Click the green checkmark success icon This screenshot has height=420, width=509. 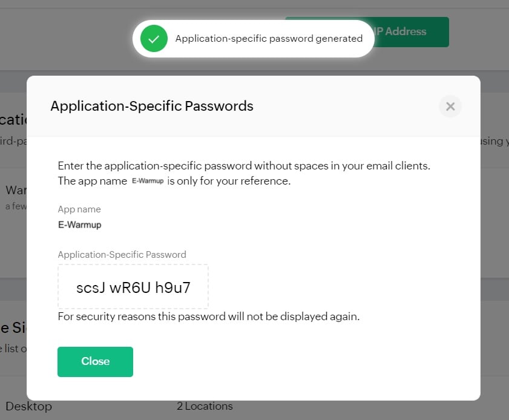coord(154,39)
